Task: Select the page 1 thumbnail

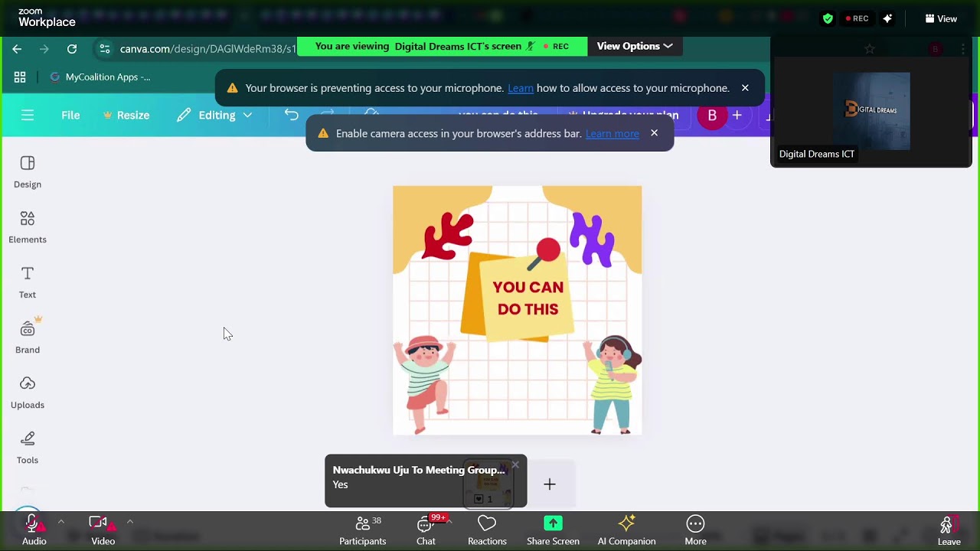Action: click(x=488, y=484)
